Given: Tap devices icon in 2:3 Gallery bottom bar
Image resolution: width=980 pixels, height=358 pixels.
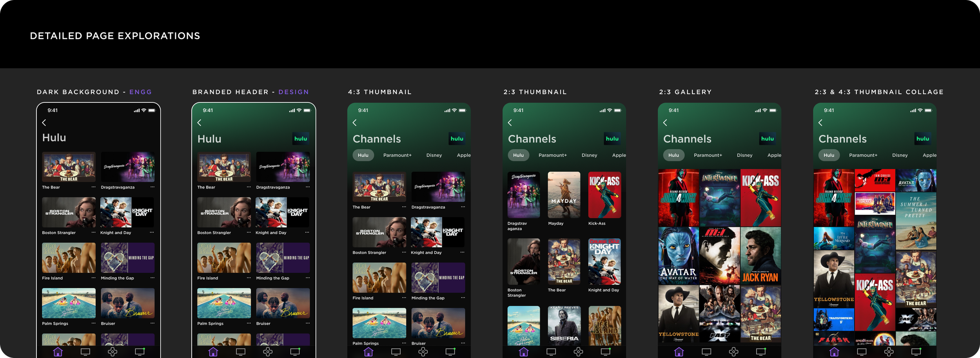Looking at the screenshot, I should pos(761,351).
